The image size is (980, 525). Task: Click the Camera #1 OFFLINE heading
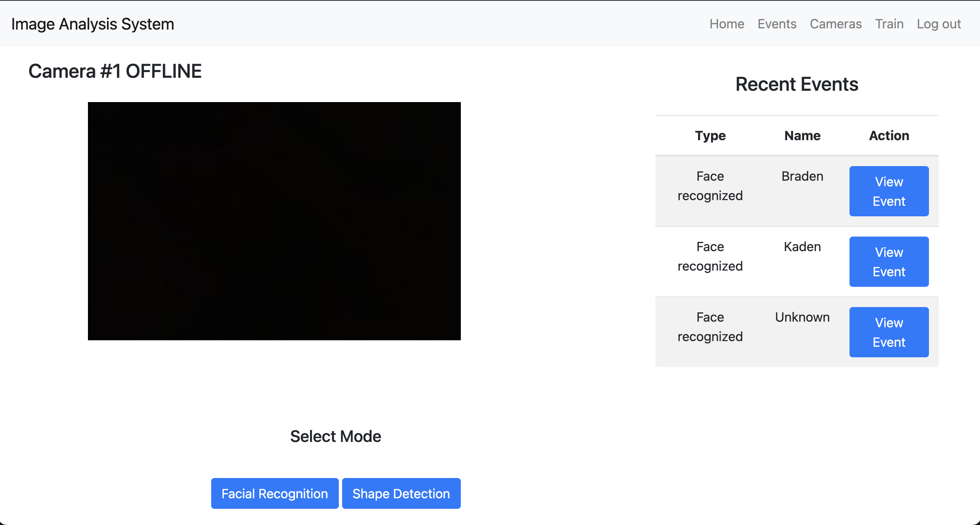tap(115, 71)
